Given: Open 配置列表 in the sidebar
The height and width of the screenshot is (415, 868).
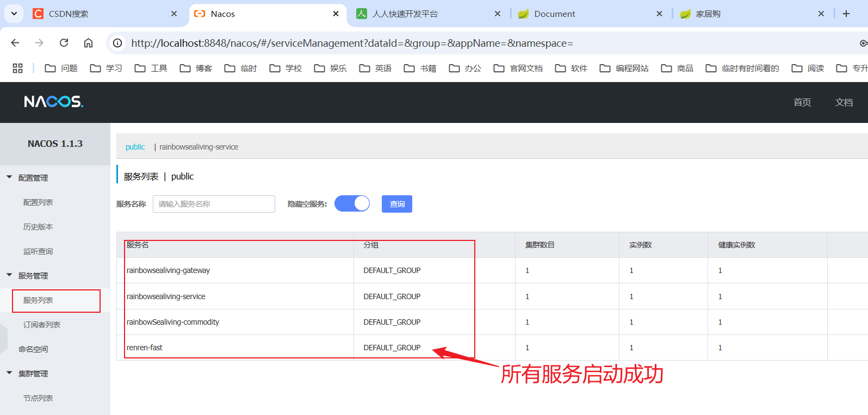Looking at the screenshot, I should pos(38,202).
